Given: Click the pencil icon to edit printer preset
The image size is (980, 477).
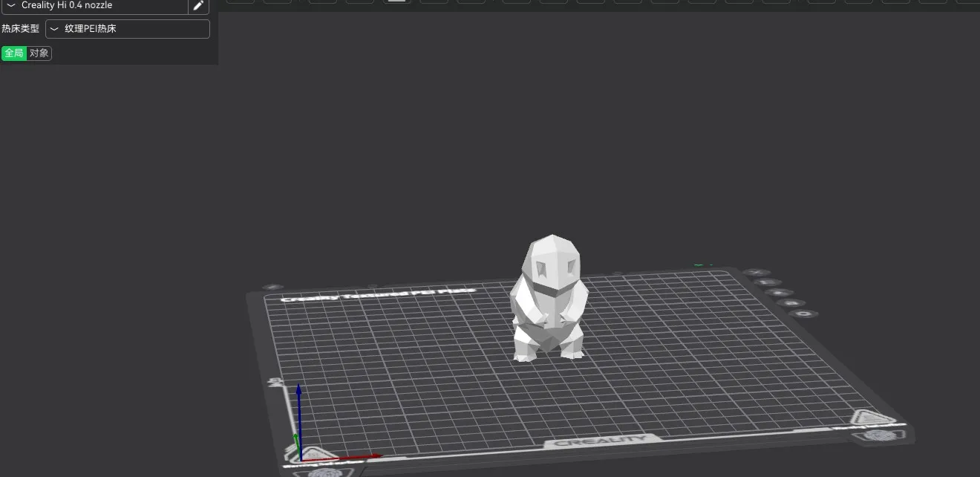Looking at the screenshot, I should (x=198, y=6).
